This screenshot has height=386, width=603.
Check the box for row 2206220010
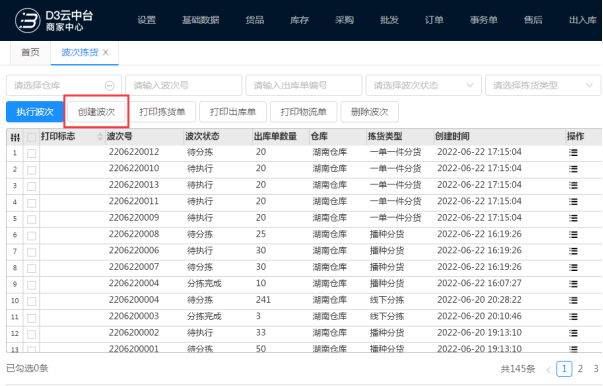(32, 170)
